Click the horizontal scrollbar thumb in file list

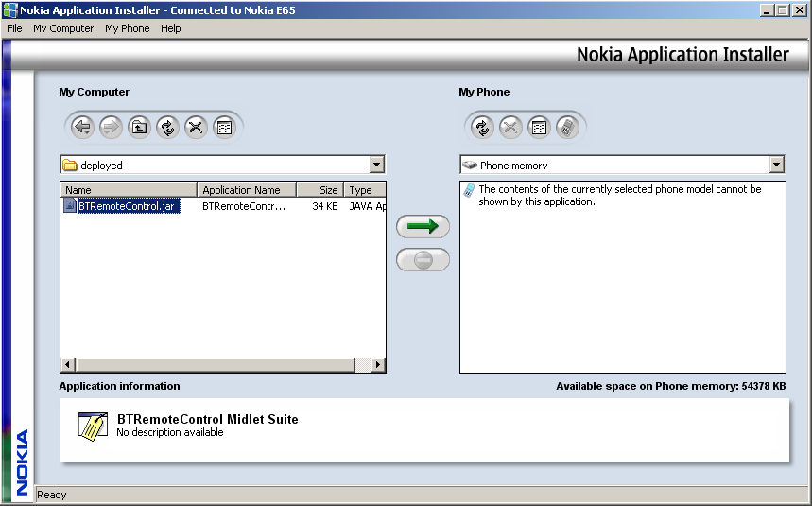point(216,365)
